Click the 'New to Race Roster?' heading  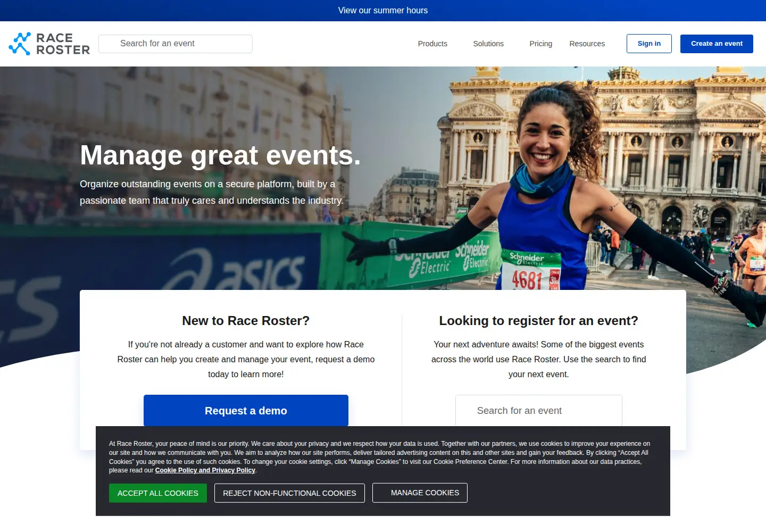pos(246,321)
